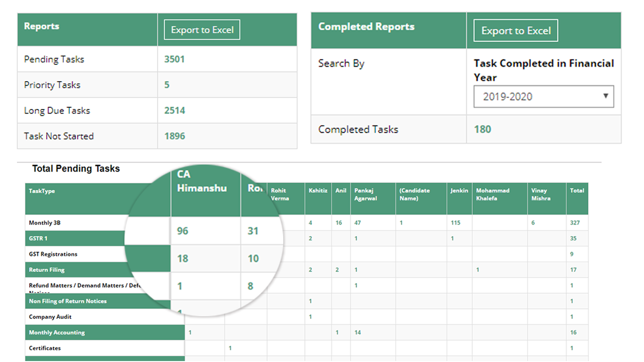Screen dimensions: 644x362
Task: Click Export to Excel in the Reports panel
Action: coord(202,29)
